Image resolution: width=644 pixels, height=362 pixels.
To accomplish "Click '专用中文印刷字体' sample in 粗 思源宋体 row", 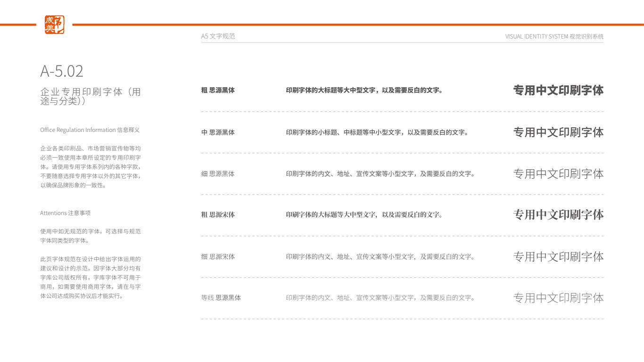I will pyautogui.click(x=558, y=215).
